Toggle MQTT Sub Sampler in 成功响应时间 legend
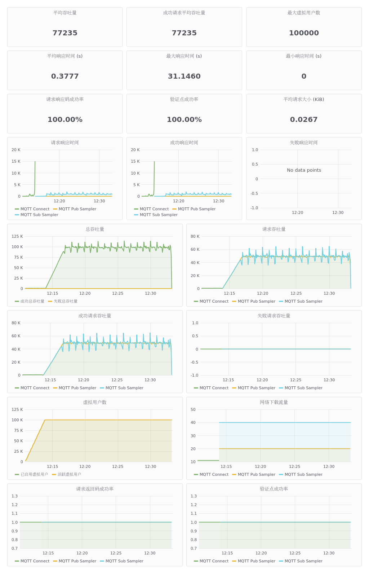Screen dimensions: 369x588 159,215
